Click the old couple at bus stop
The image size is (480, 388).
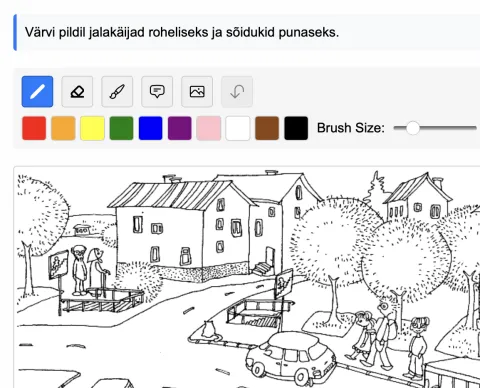[90, 270]
